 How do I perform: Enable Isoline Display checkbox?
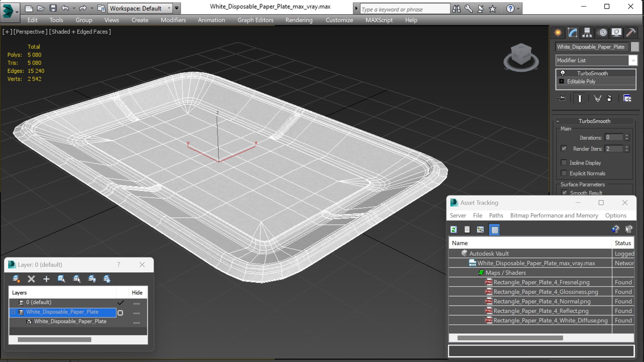point(564,163)
